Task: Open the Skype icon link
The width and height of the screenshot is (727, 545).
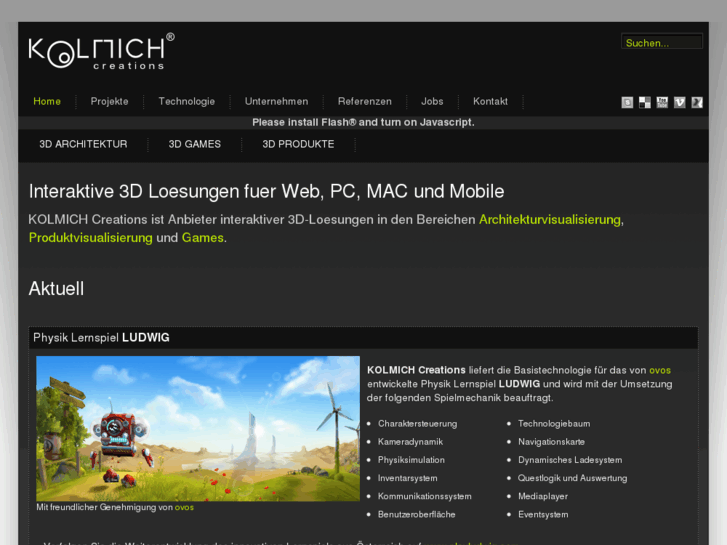Action: pos(627,103)
